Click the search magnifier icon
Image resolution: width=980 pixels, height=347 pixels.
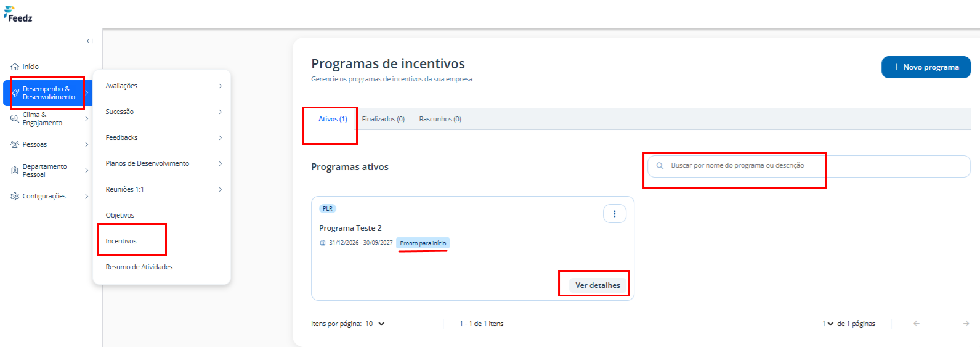tap(660, 166)
